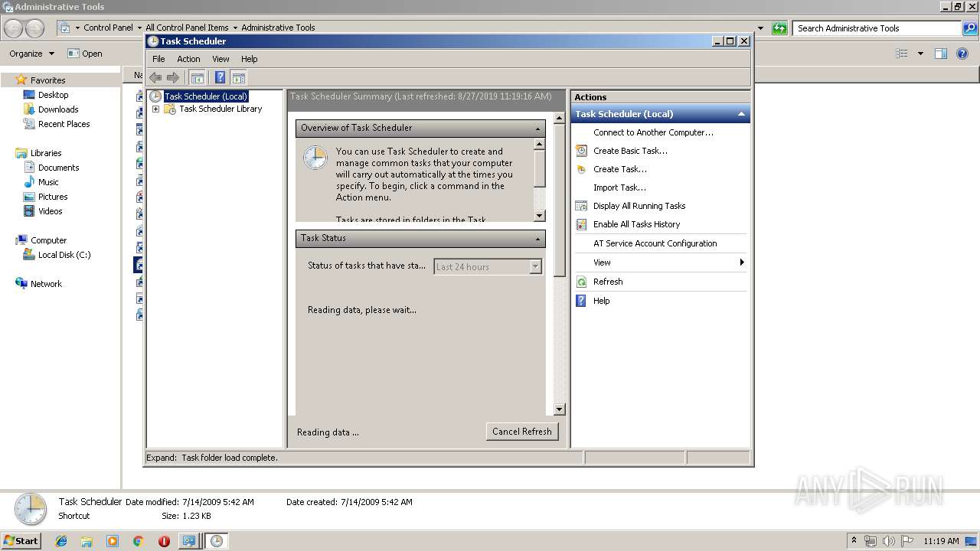Image resolution: width=980 pixels, height=551 pixels.
Task: Expand the Task Scheduler Library tree node
Action: click(x=155, y=109)
